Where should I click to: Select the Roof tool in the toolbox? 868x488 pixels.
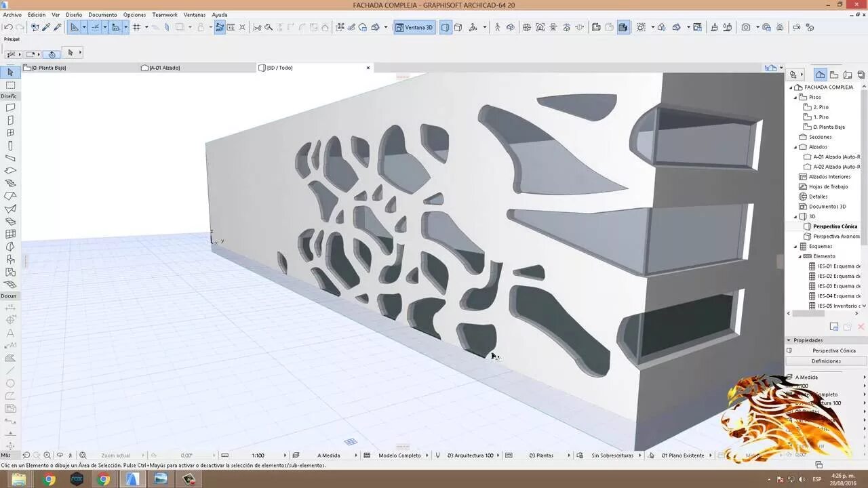click(x=10, y=196)
